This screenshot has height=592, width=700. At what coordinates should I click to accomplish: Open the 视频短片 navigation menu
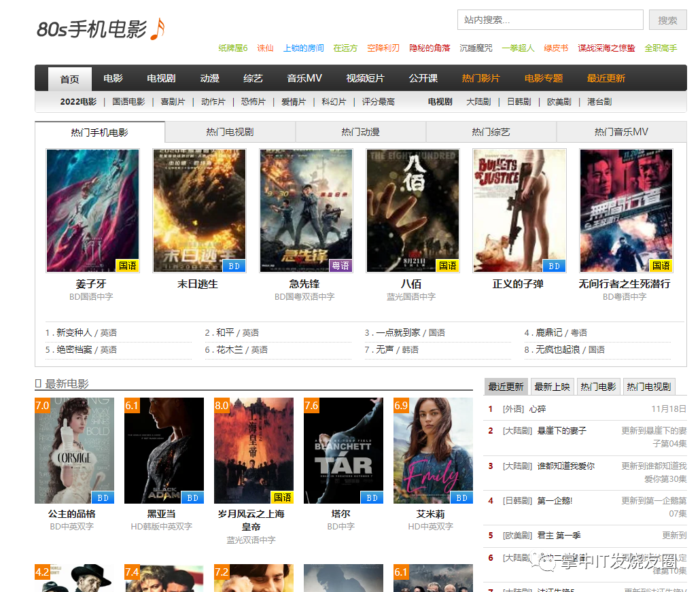pyautogui.click(x=365, y=78)
